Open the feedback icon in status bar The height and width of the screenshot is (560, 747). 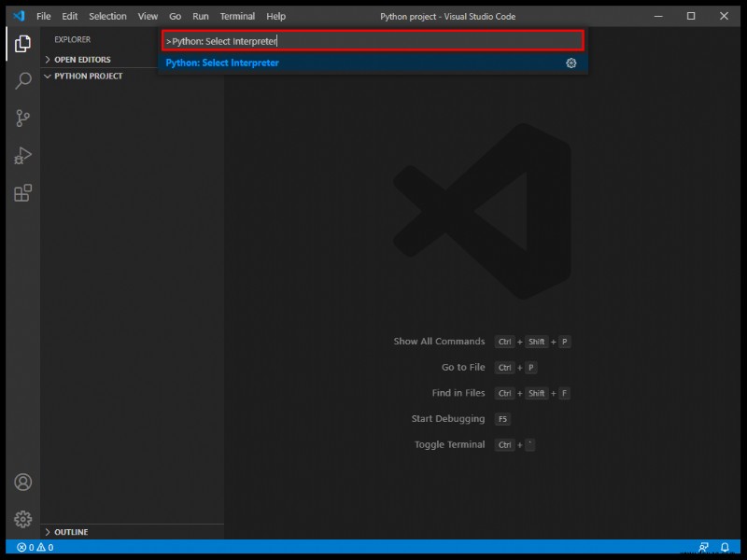point(703,547)
